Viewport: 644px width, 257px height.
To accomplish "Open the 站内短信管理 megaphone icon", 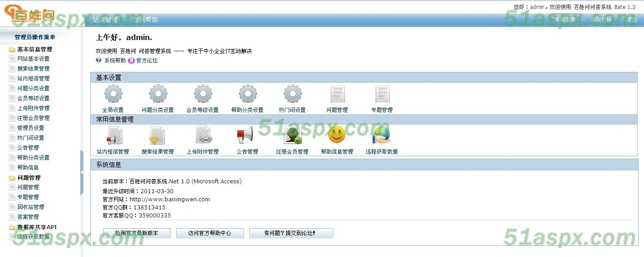I will pos(114,136).
